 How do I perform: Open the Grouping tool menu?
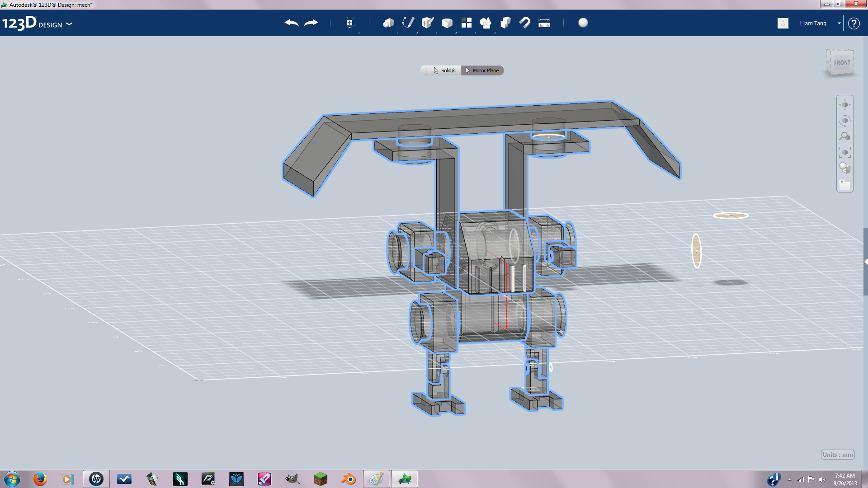(x=486, y=23)
